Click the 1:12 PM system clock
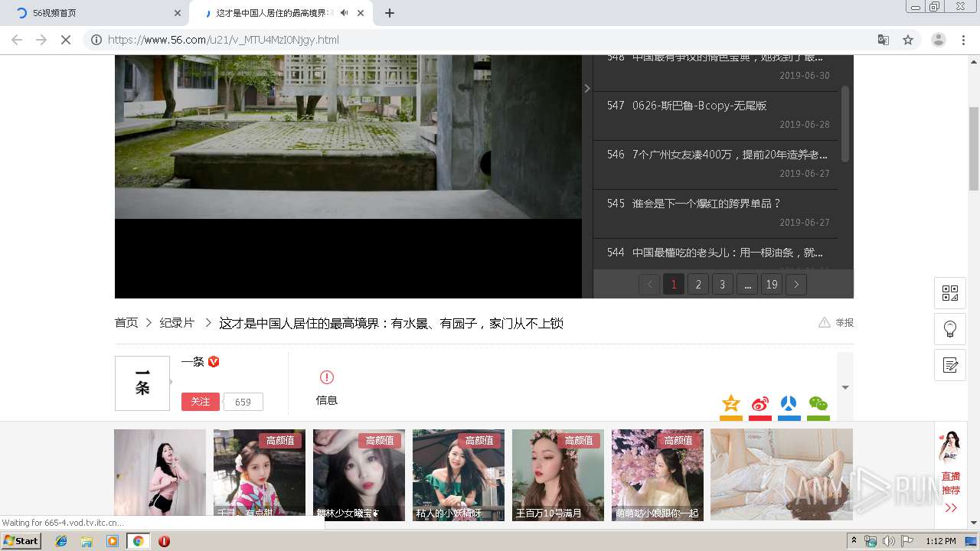980x551 pixels. point(941,541)
